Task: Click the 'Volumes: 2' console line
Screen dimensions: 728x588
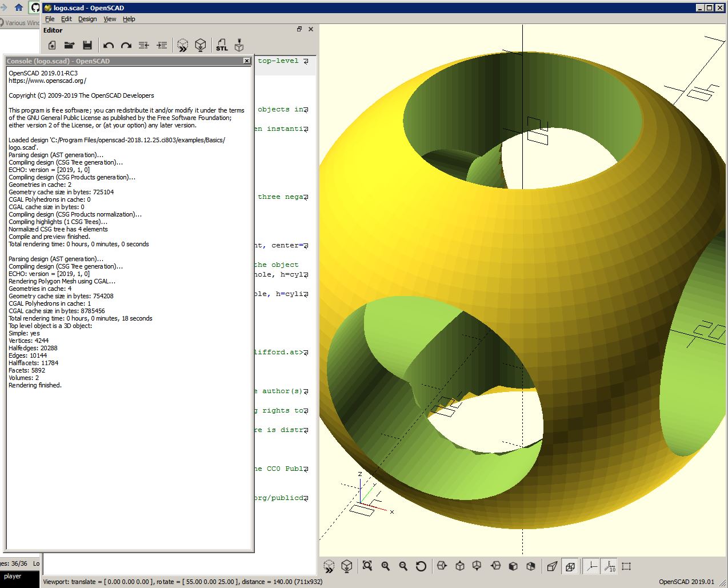Action: [x=24, y=378]
